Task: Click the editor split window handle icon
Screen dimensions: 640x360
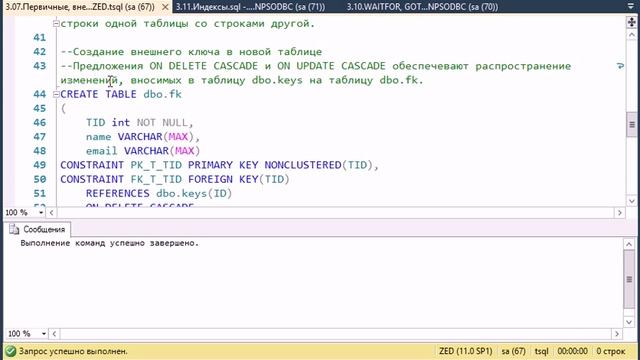Action: [631, 22]
